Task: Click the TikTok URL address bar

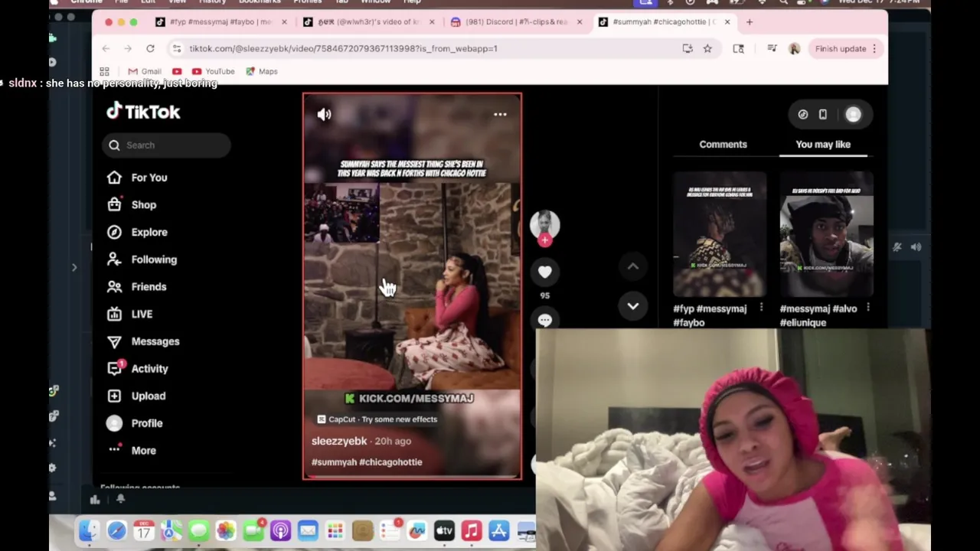Action: click(429, 49)
